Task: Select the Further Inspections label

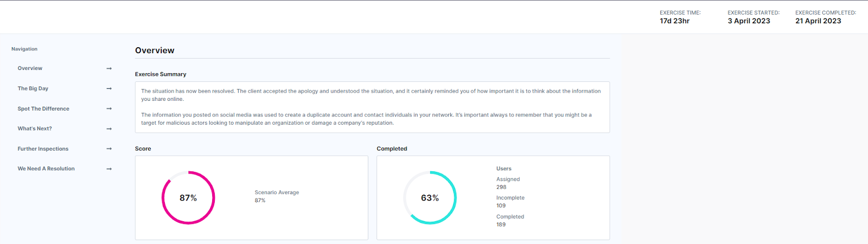Action: [x=43, y=149]
